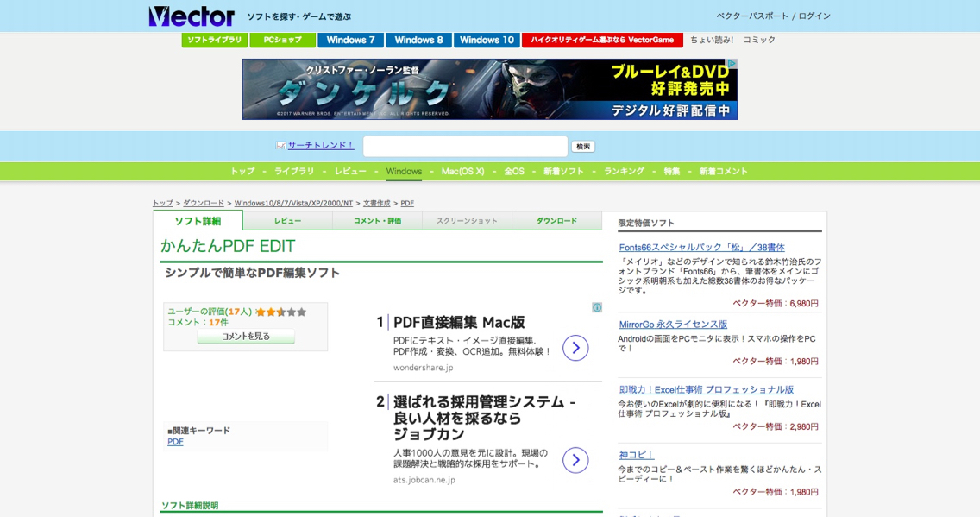Select the コメント・評価 tab
This screenshot has height=517, width=980.
coord(377,221)
